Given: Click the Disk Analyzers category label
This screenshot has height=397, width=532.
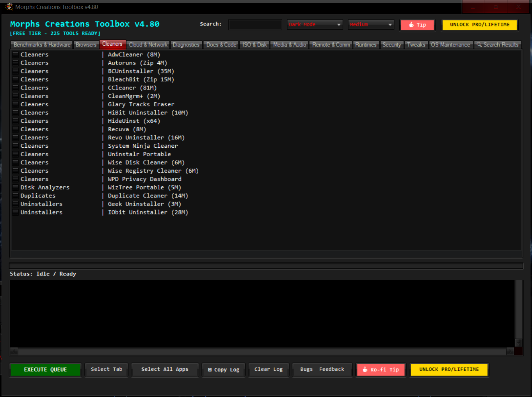Looking at the screenshot, I should 45,187.
